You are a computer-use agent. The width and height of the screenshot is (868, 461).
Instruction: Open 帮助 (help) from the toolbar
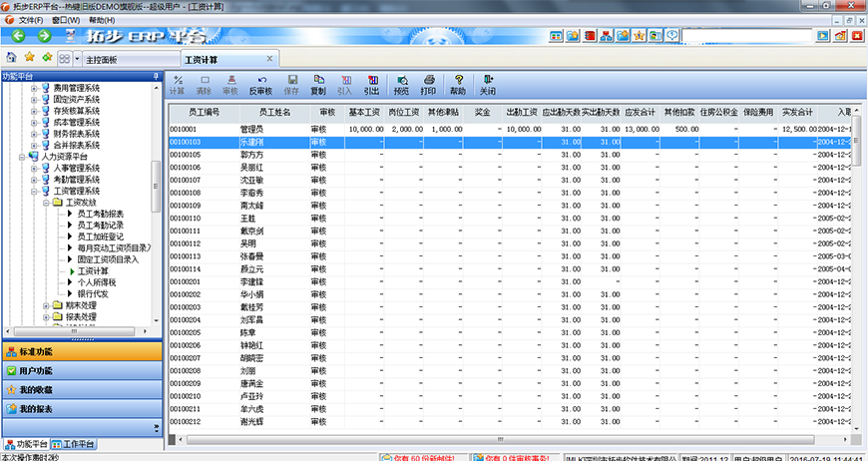pos(458,84)
